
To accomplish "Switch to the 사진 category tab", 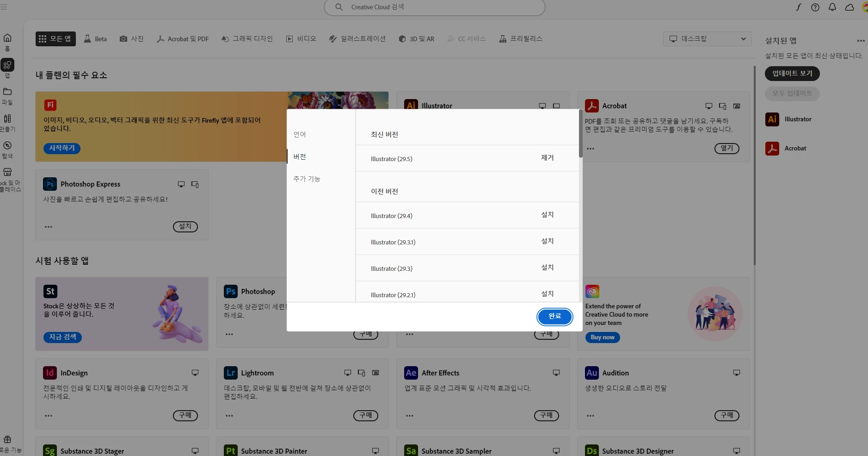I will (x=132, y=39).
